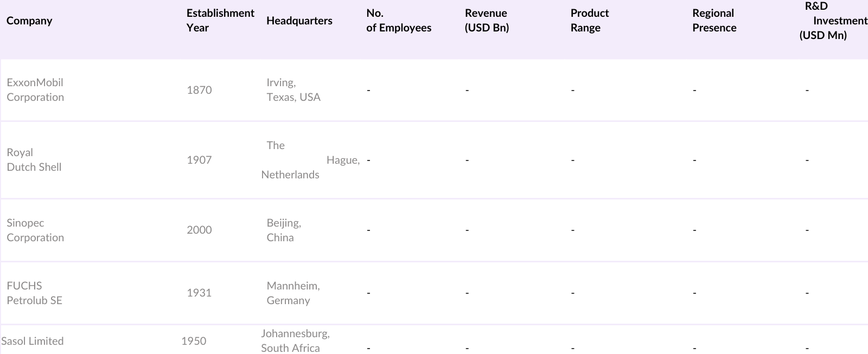Click the ExxonMobil Corporation company name
The image size is (868, 354).
point(35,90)
